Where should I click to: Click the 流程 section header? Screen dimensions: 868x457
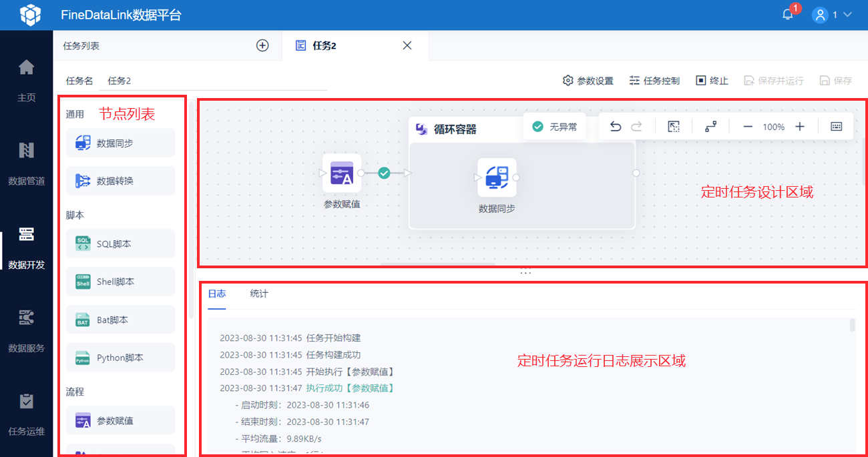(75, 392)
